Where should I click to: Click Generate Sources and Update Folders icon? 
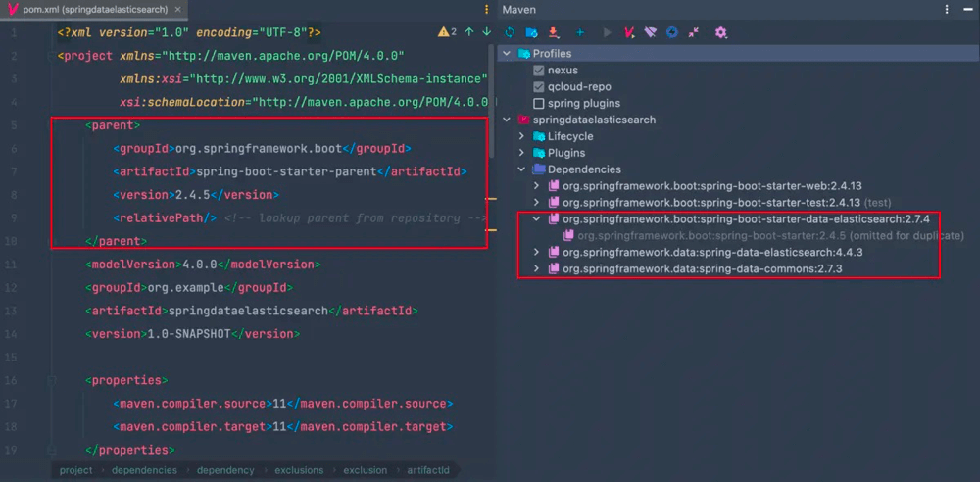[x=532, y=32]
